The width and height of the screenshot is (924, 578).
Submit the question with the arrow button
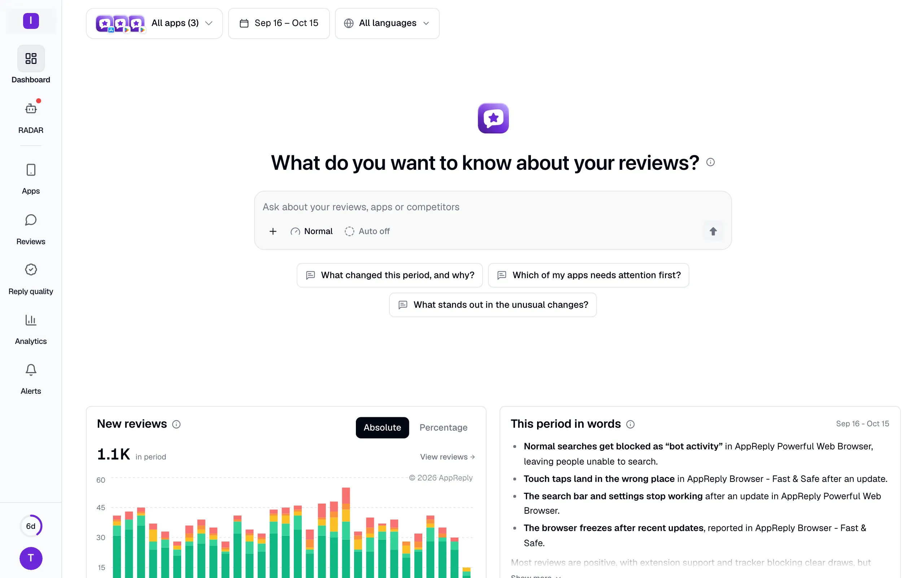(713, 231)
